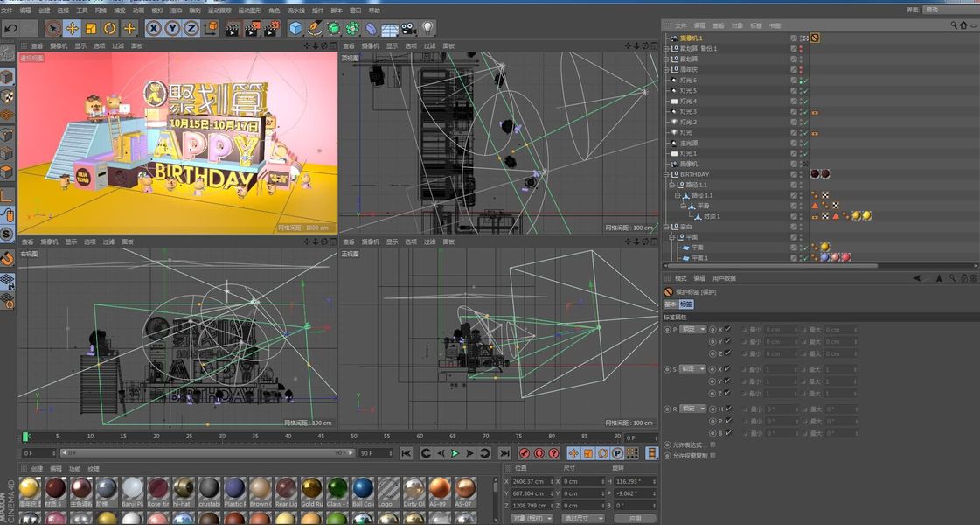Image resolution: width=980 pixels, height=525 pixels.
Task: Click the 应用 apply button
Action: pyautogui.click(x=635, y=518)
